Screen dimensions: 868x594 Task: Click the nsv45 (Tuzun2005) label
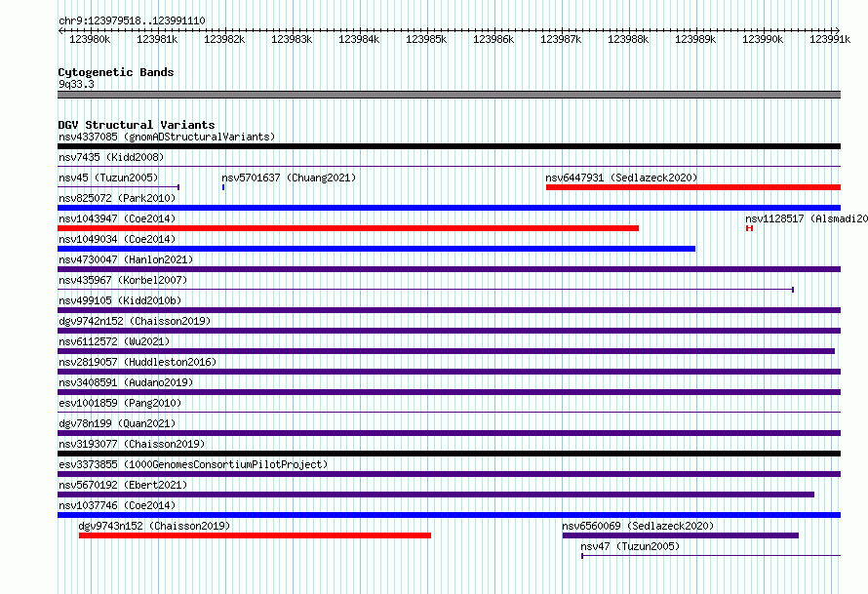[108, 178]
